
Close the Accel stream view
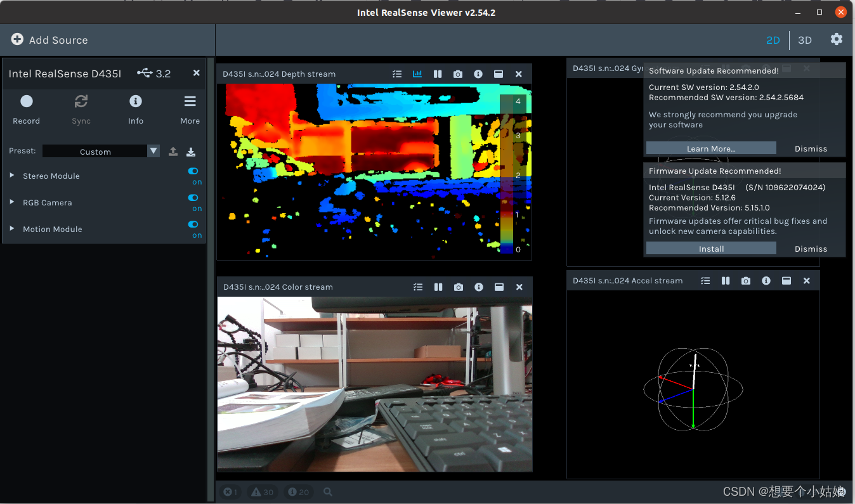coord(807,281)
